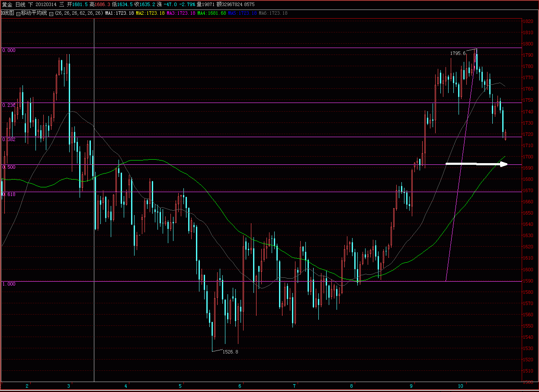Select Fibonacci level label 0.382

tap(9, 139)
